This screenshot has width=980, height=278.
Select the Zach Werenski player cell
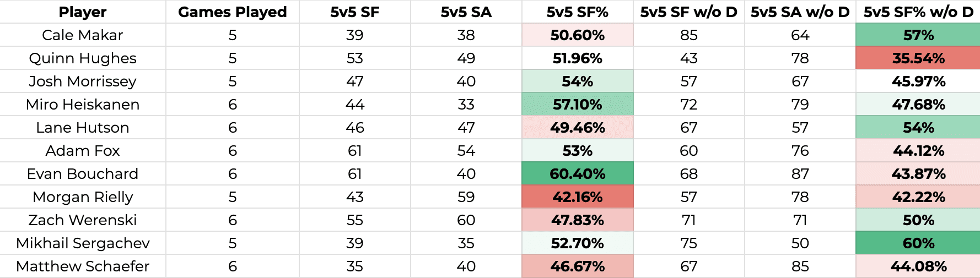pos(83,220)
